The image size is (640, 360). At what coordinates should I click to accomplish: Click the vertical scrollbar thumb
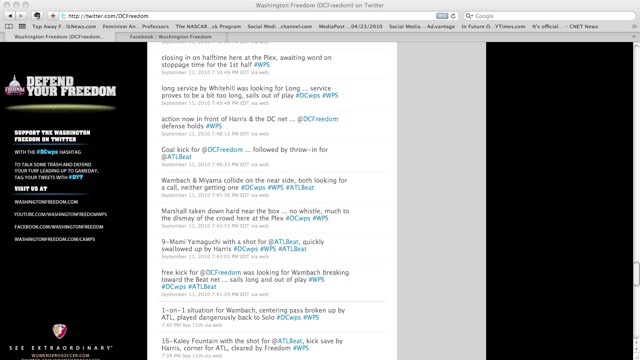pyautogui.click(x=636, y=275)
